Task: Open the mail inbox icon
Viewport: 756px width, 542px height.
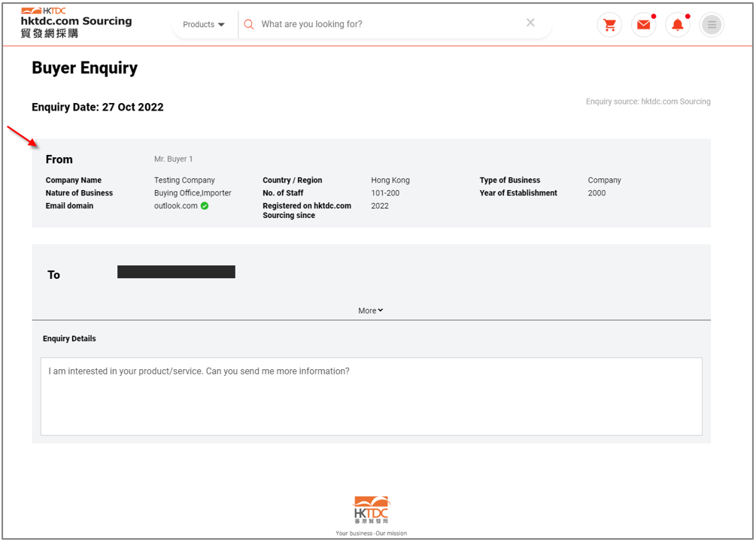Action: (x=644, y=25)
